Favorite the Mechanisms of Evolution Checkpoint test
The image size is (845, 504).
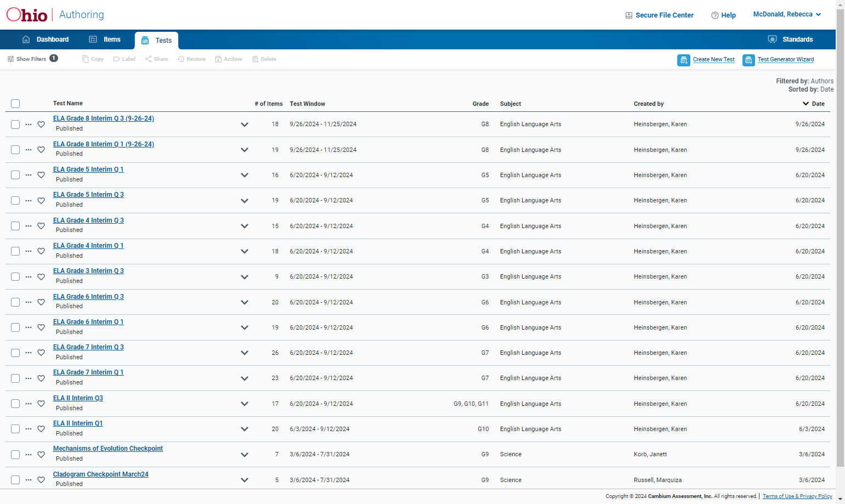pos(41,455)
